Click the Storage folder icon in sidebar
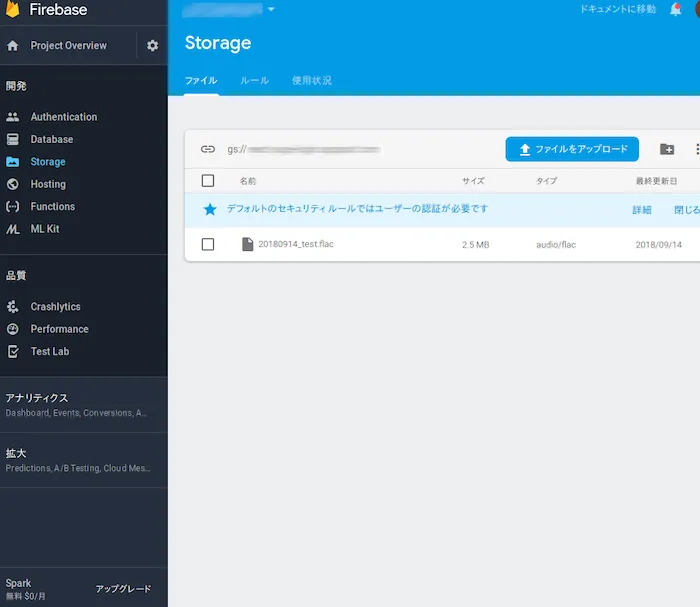700x607 pixels. pyautogui.click(x=13, y=162)
